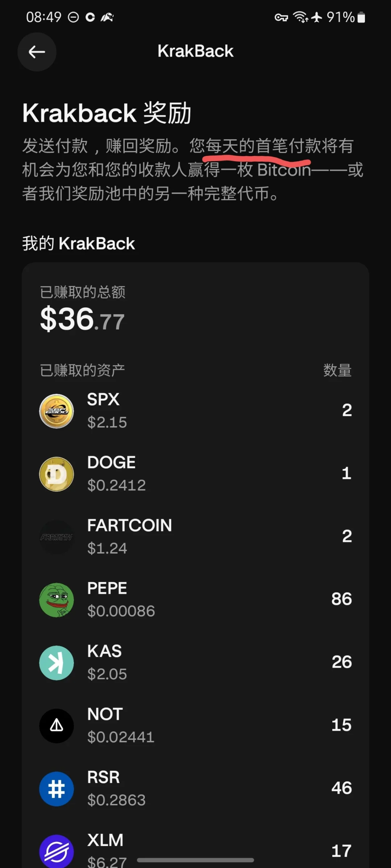Tap the DOGE coin icon

56,474
